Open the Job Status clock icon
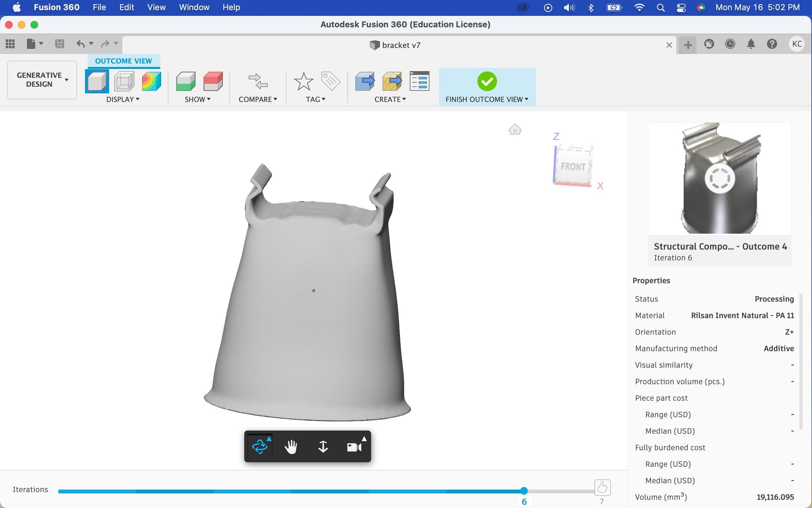This screenshot has width=812, height=508. point(730,44)
